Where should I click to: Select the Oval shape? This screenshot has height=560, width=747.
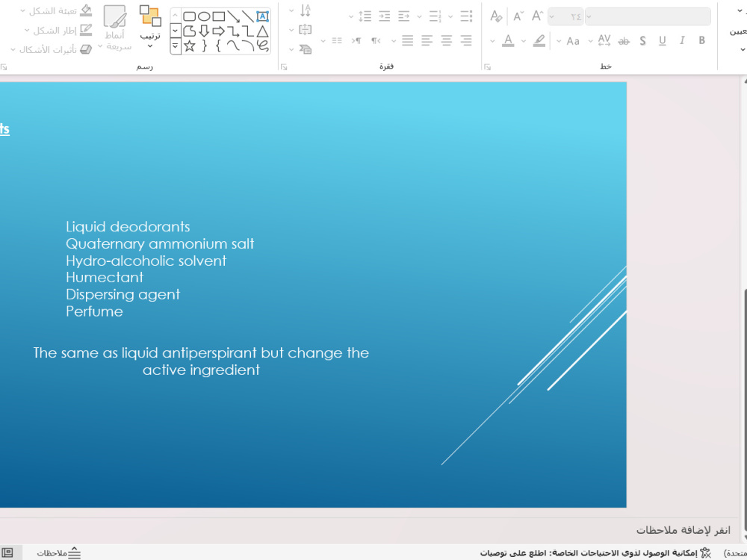(x=204, y=16)
